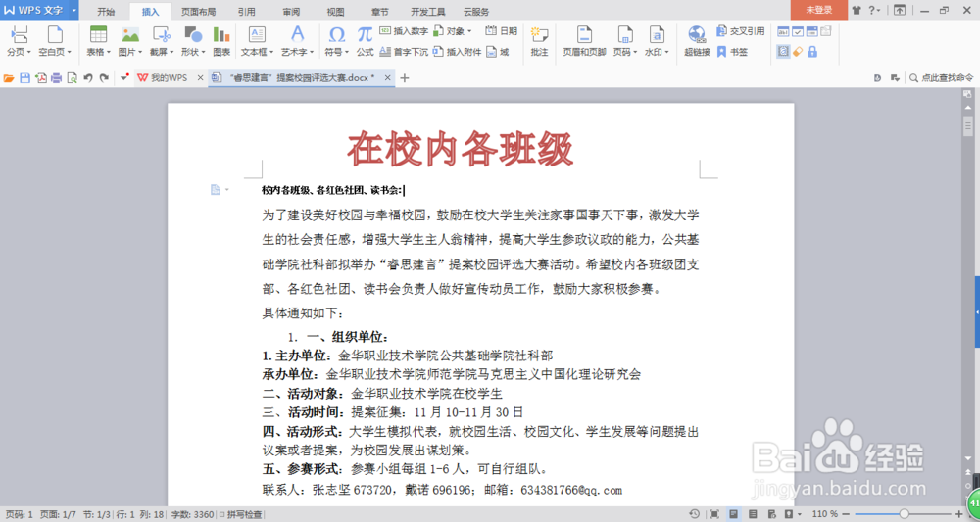Click the zoom out minus button

[x=848, y=514]
